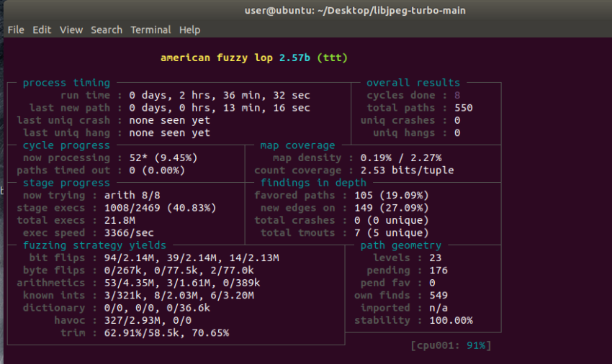The width and height of the screenshot is (612, 364).
Task: Click known ints value '3/321k, 8/2.03M'
Action: click(154, 295)
